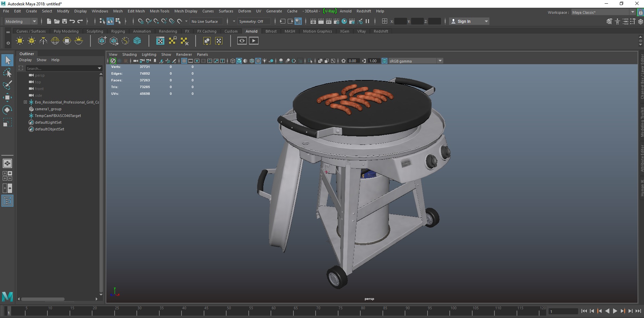Open the Mesh Tools menu
This screenshot has width=644, height=318.
[x=159, y=11]
